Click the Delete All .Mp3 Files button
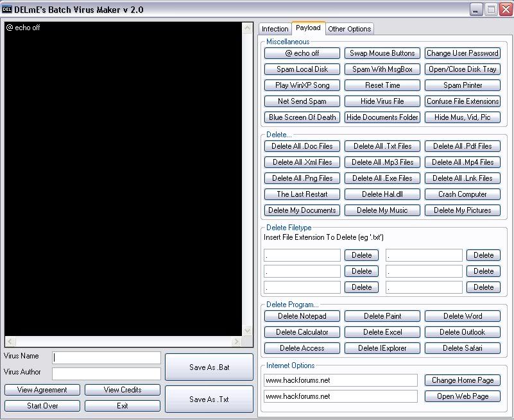 coord(382,162)
